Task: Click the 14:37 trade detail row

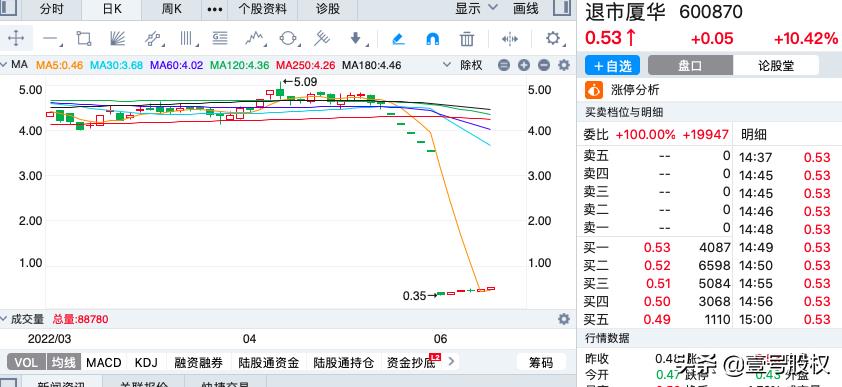Action: point(785,157)
